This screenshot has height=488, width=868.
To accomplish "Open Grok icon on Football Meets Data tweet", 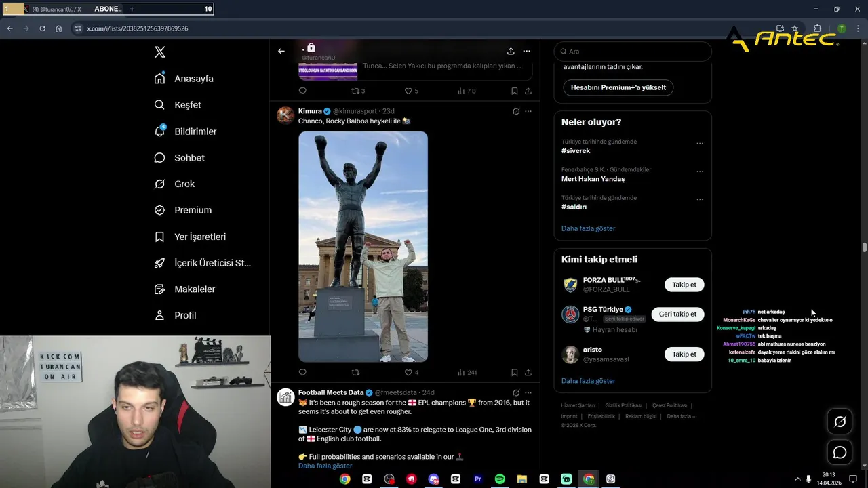I will [516, 392].
